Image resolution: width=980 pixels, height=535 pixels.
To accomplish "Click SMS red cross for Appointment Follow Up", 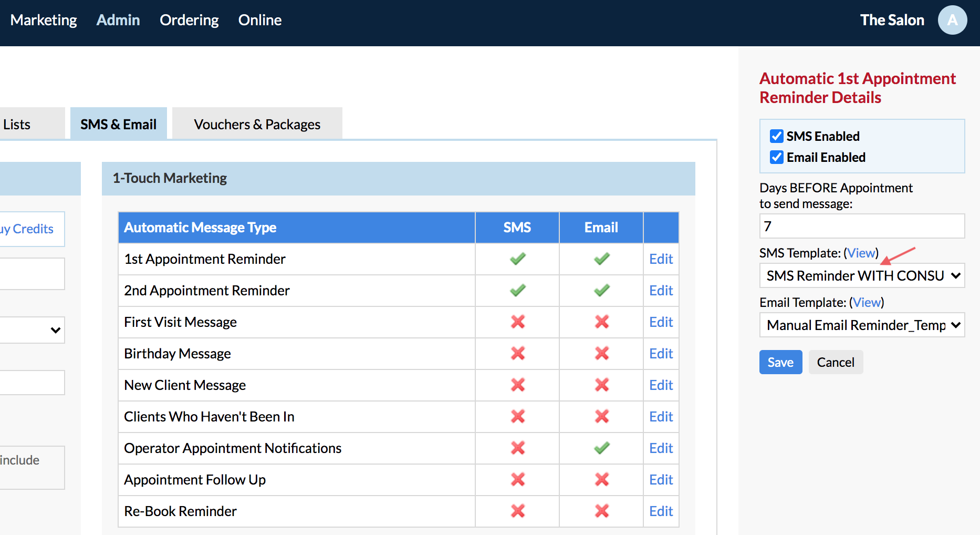I will tap(518, 479).
